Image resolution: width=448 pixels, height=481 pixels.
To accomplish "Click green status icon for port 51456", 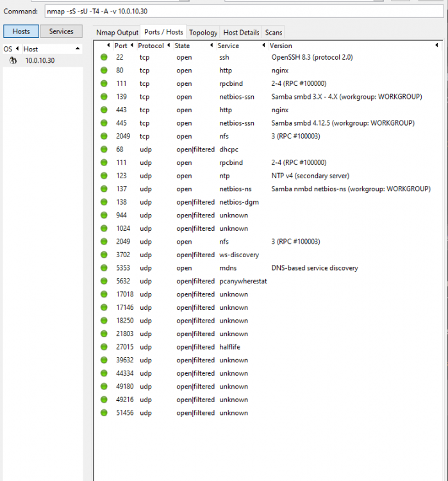I will click(104, 413).
